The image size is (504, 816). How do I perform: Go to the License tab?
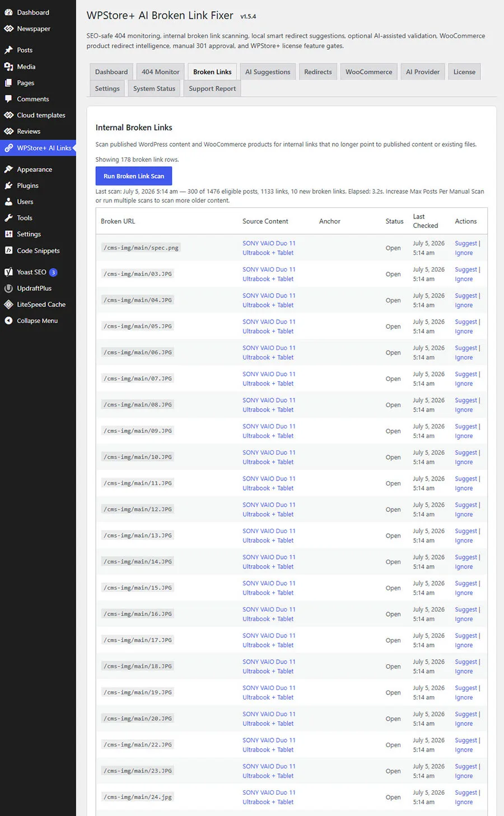(x=464, y=72)
